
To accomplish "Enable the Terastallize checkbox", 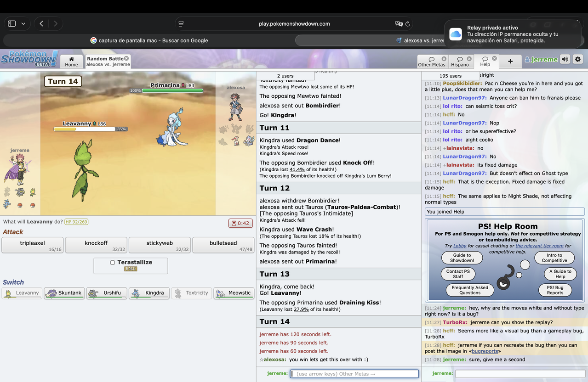I will tap(113, 263).
